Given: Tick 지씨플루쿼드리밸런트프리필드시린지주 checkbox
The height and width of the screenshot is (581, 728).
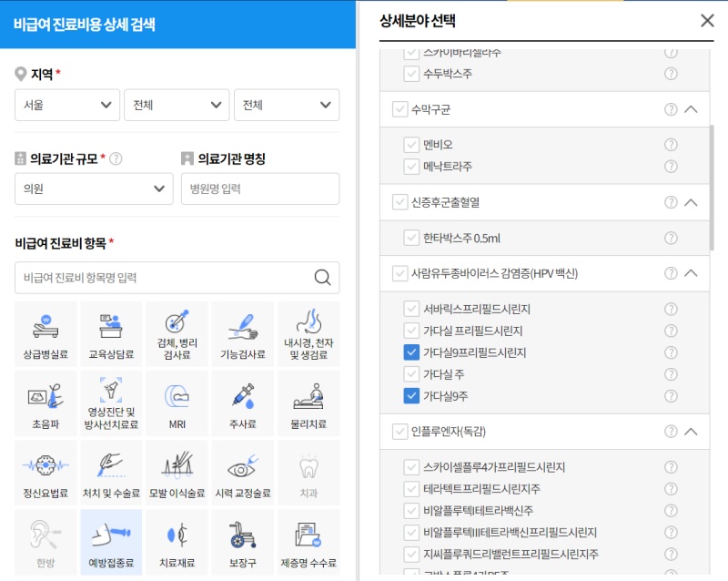Looking at the screenshot, I should 411,554.
